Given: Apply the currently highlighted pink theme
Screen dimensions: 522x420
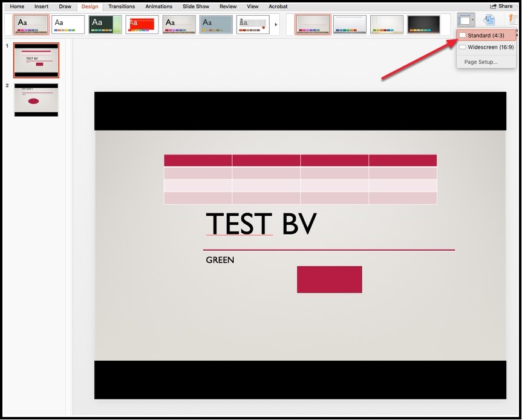Looking at the screenshot, I should pyautogui.click(x=31, y=24).
